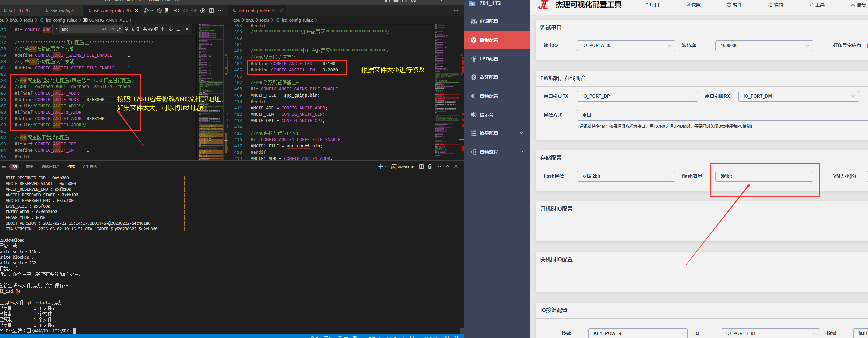Expand 情景配置 in the sidebar
The width and height of the screenshot is (868, 338).
pos(497,133)
